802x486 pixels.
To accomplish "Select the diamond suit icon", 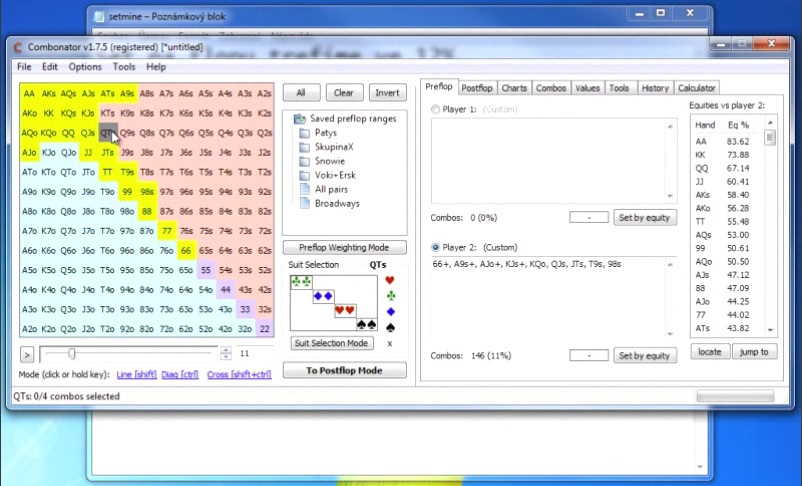I will tap(390, 312).
